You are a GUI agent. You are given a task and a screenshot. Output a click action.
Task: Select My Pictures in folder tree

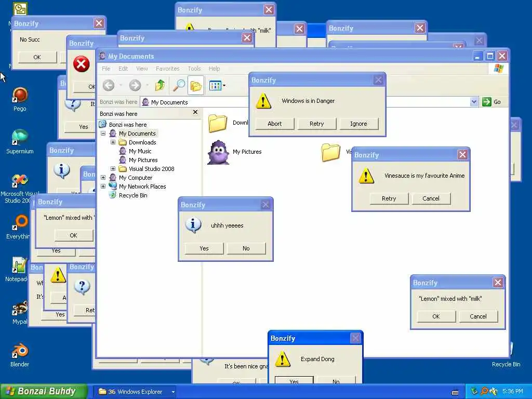coord(143,160)
